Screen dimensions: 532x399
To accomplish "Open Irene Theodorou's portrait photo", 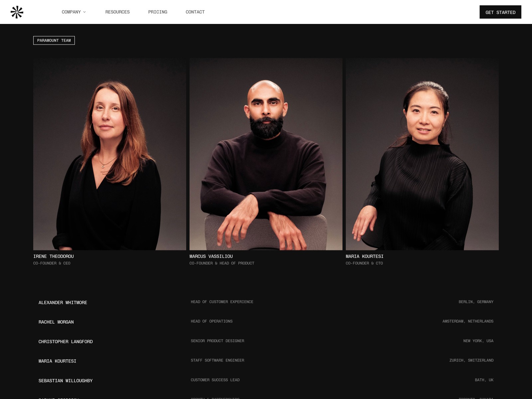I will click(x=110, y=154).
